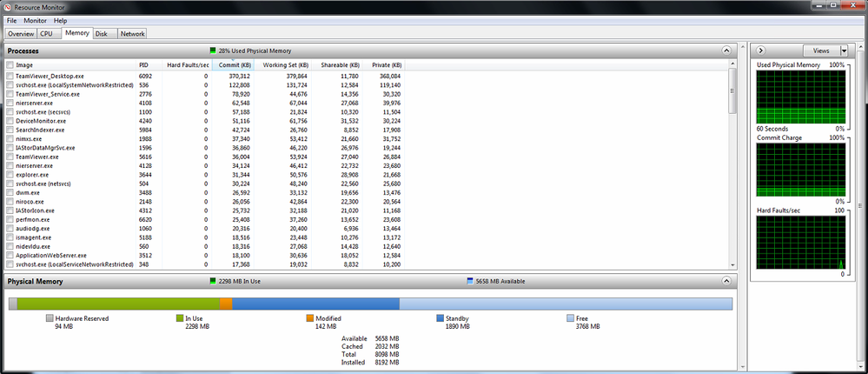Screen dimensions: 868x374
Task: Check the perfmon.exe process box
Action: (x=10, y=219)
